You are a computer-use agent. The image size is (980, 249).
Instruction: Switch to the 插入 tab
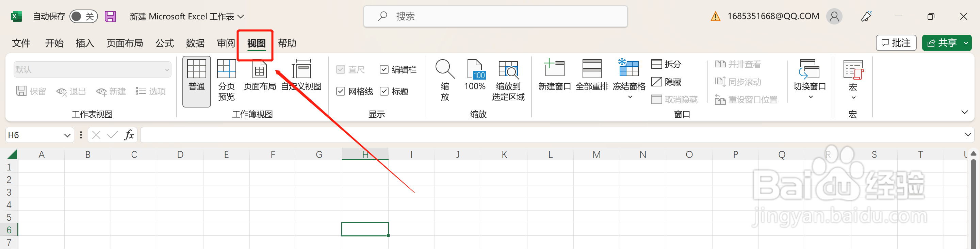[84, 43]
